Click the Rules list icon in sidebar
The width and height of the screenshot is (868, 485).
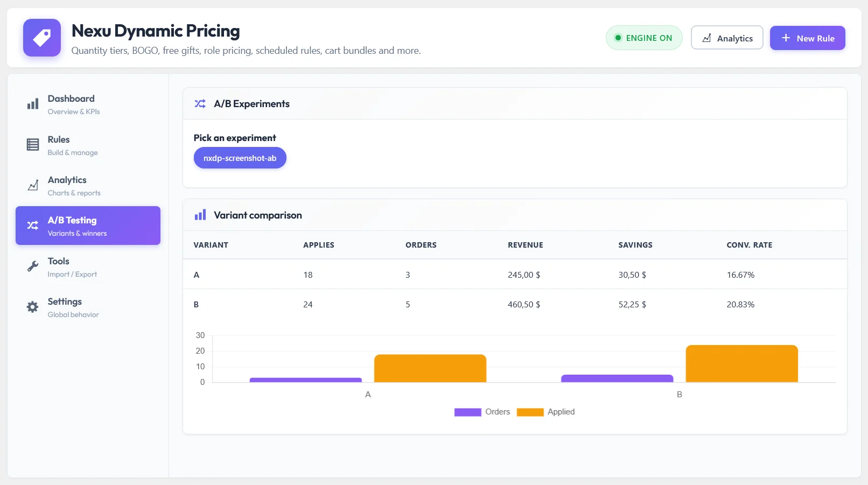[33, 145]
